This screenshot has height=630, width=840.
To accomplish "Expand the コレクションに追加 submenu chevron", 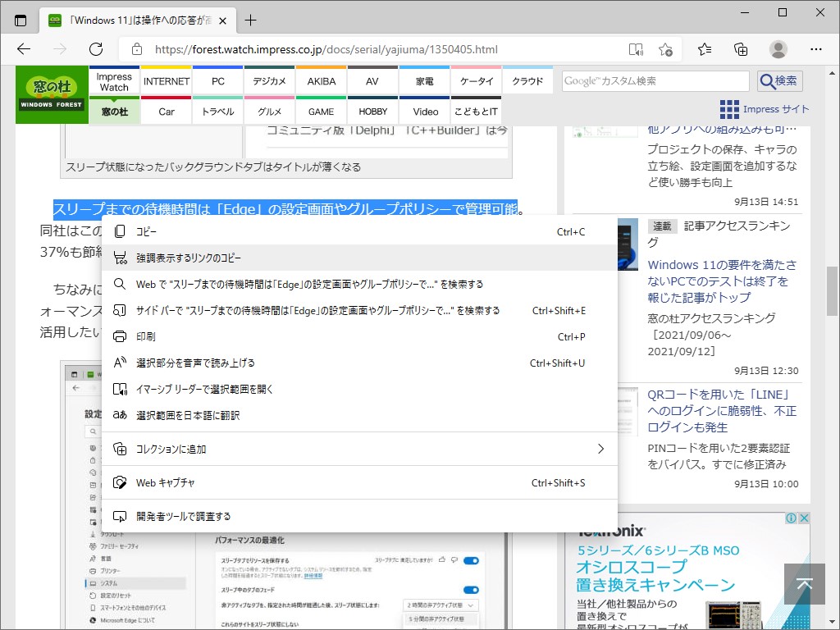I will point(601,449).
